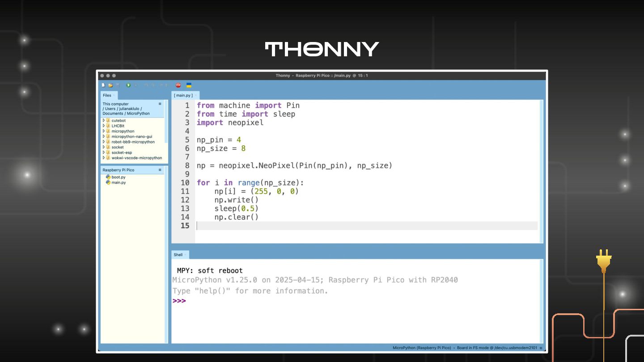The image size is (644, 362).
Task: Open Raspberry Pi Pico panel menu icon
Action: pos(160,170)
